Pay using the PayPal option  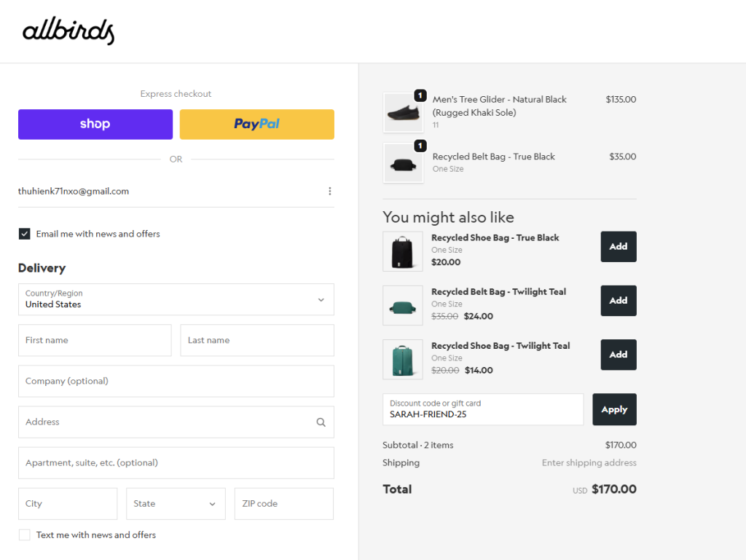coord(256,124)
